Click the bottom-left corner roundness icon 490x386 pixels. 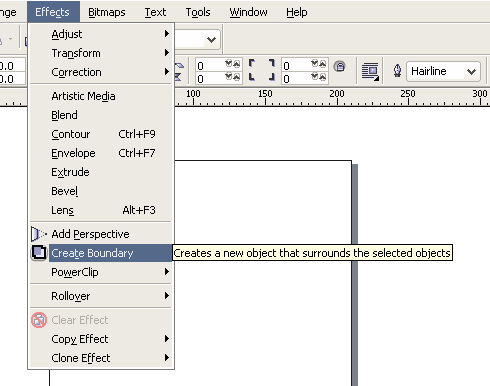coord(252,77)
